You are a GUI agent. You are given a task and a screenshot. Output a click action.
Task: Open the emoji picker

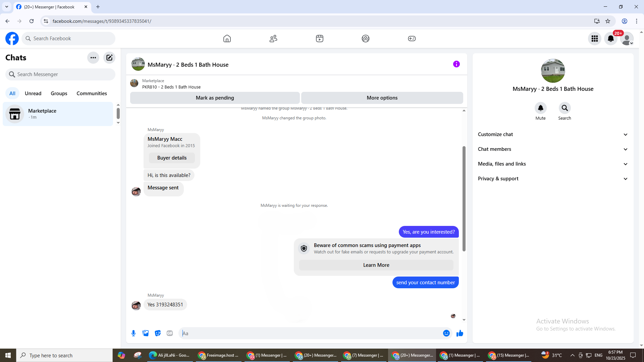446,333
